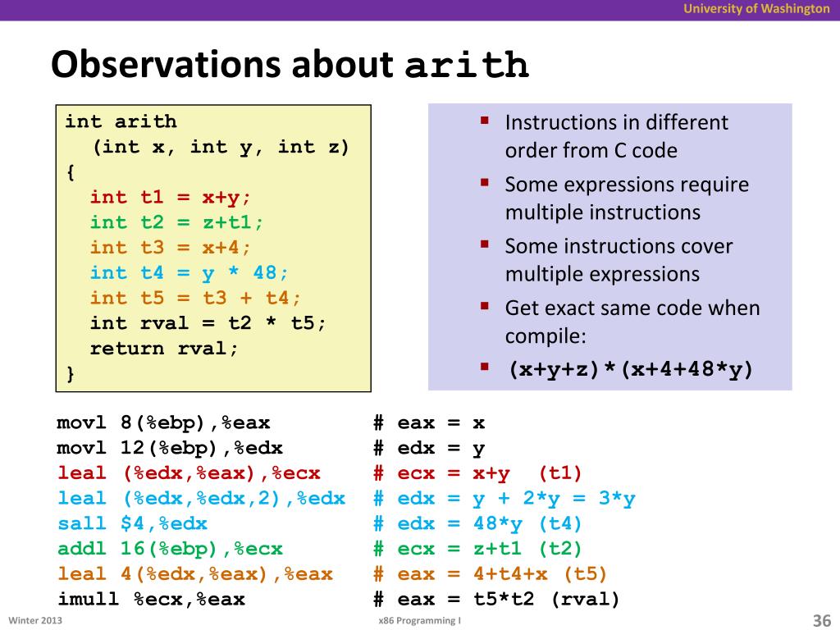
Task: Click the code line 'int t5 = t3 + t4;'
Action: pyautogui.click(x=195, y=298)
